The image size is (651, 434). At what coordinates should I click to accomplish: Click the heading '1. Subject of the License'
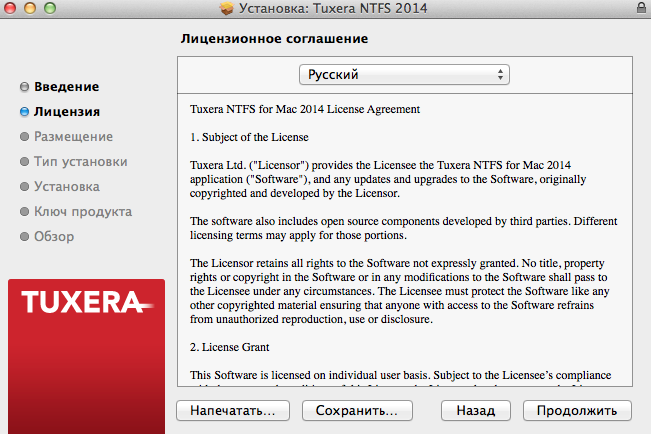point(249,137)
